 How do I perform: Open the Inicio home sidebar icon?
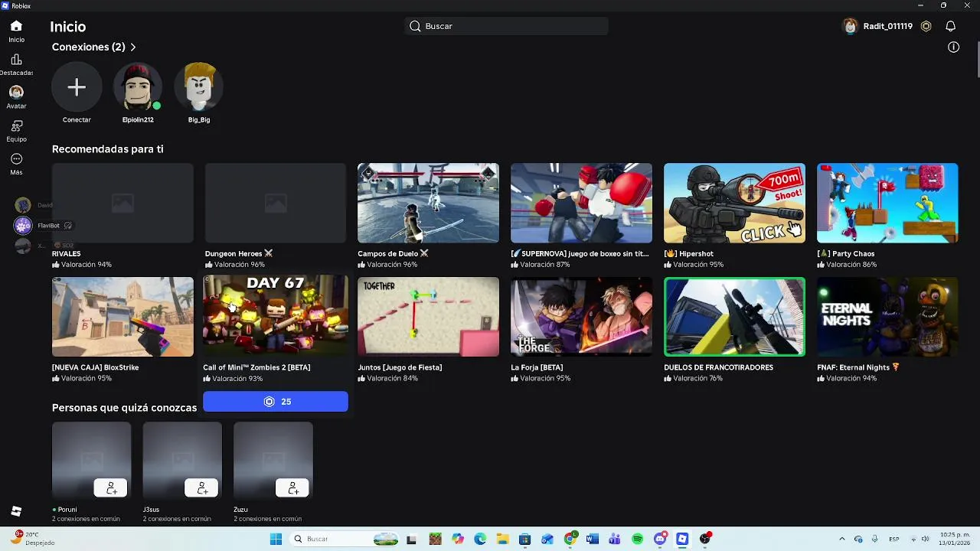pos(16,26)
